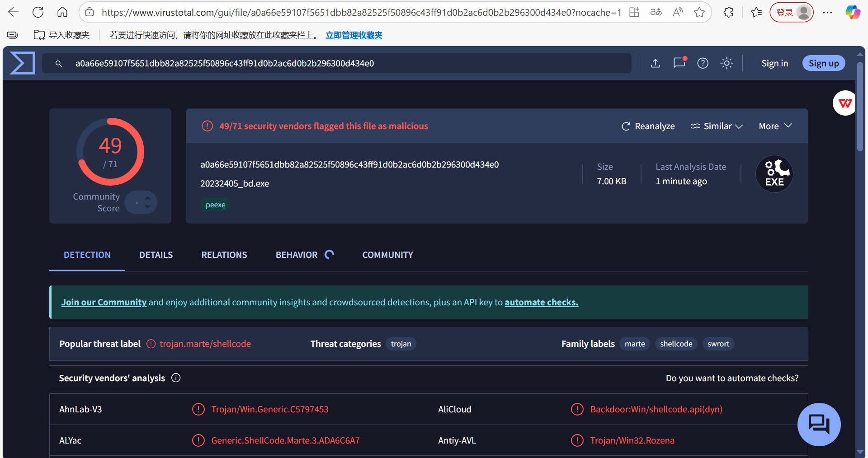Screen dimensions: 868x458
Task: Open notifications speech bubble icon
Action: pos(679,63)
